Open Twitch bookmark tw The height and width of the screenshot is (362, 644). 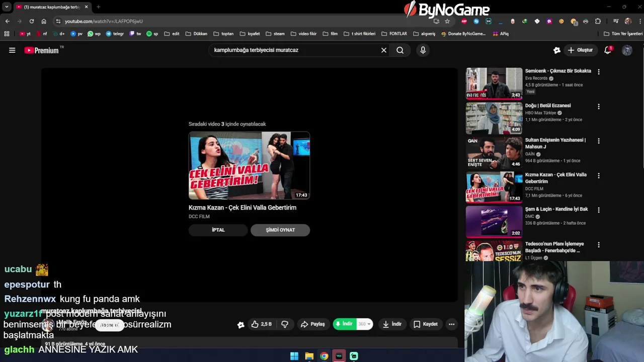pyautogui.click(x=135, y=34)
